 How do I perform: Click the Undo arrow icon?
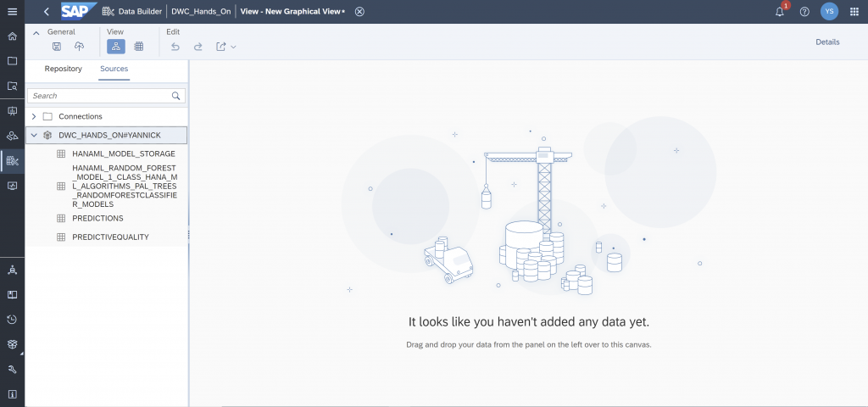pyautogui.click(x=175, y=47)
